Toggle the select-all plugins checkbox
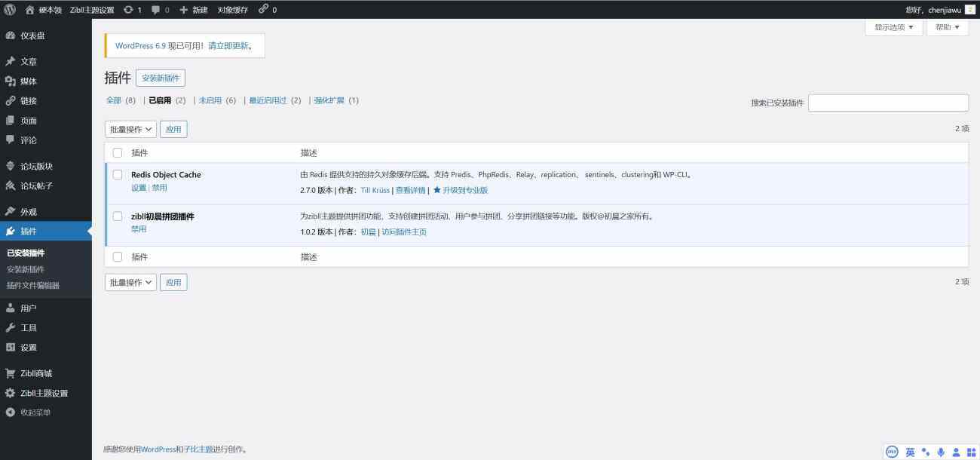This screenshot has width=980, height=460. tap(117, 152)
